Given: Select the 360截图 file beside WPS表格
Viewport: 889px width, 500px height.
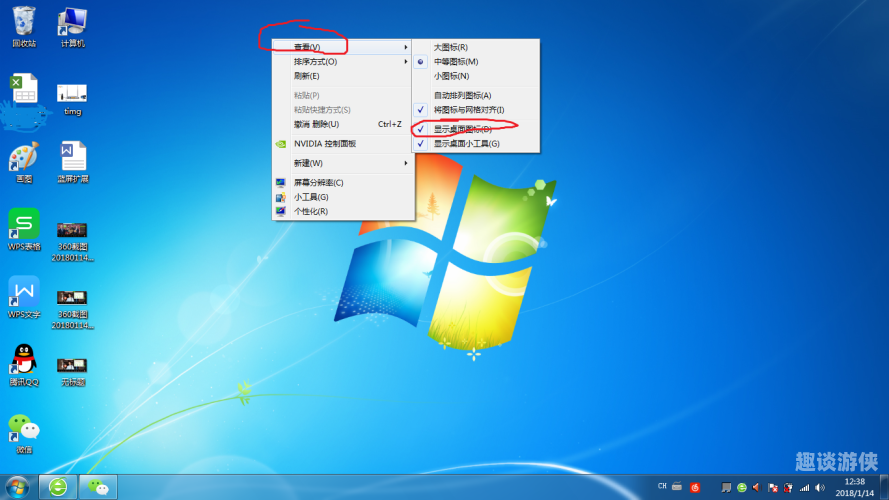Looking at the screenshot, I should click(73, 241).
